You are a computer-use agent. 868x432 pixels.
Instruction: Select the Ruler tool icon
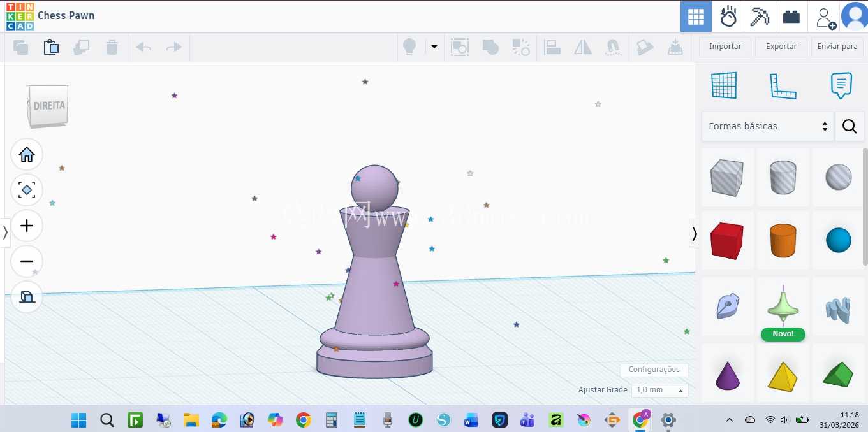tap(783, 85)
